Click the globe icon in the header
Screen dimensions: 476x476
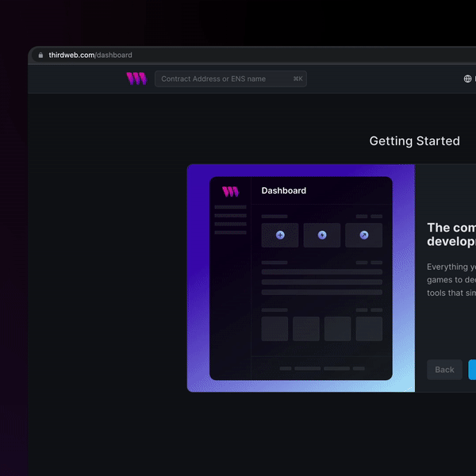(x=467, y=79)
